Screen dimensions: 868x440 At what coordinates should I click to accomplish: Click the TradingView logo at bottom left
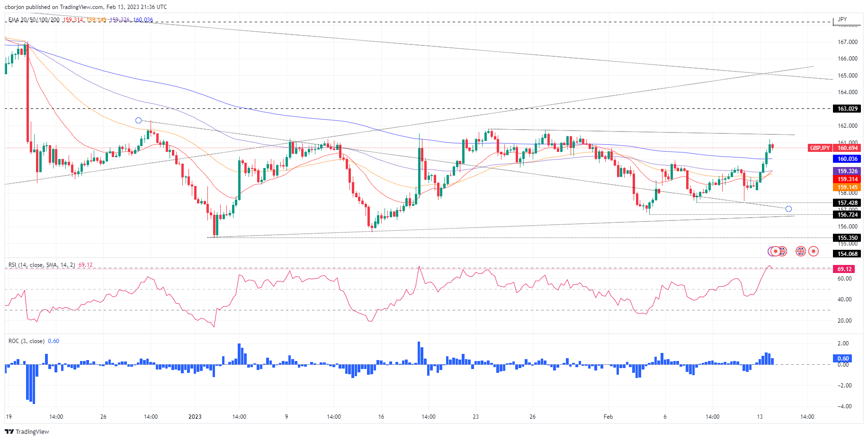(x=27, y=431)
